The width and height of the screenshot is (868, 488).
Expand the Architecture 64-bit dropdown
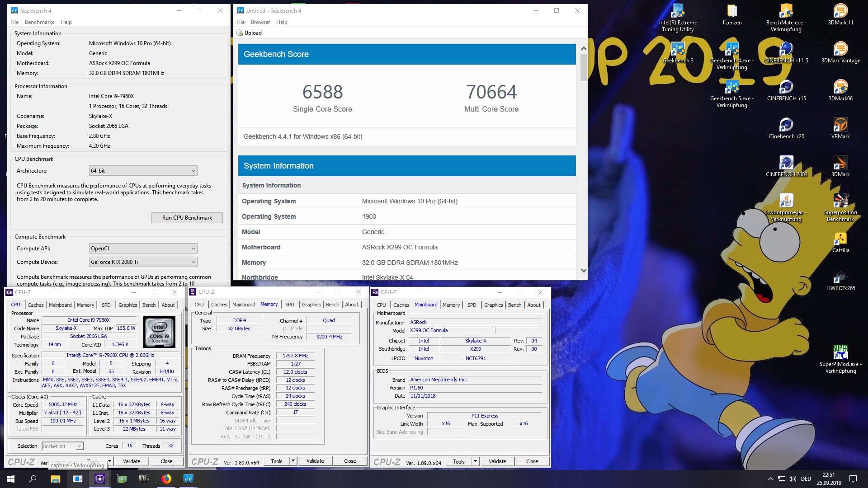click(x=143, y=171)
